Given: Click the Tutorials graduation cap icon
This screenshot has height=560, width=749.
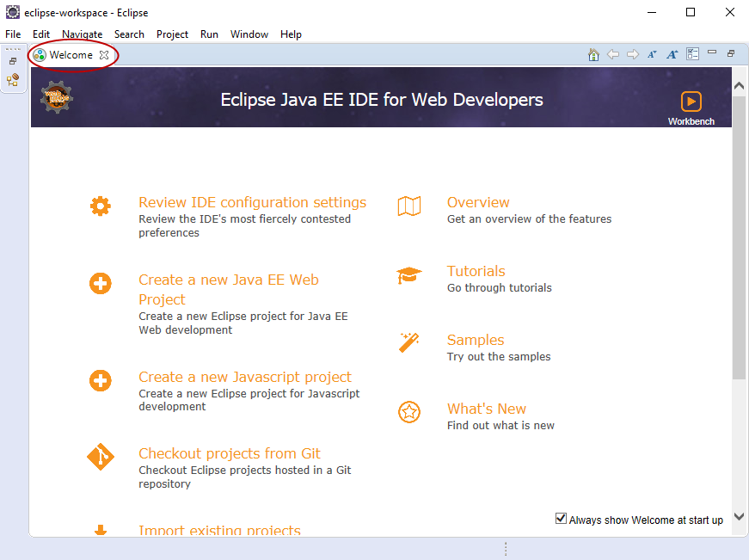Looking at the screenshot, I should pos(409,275).
